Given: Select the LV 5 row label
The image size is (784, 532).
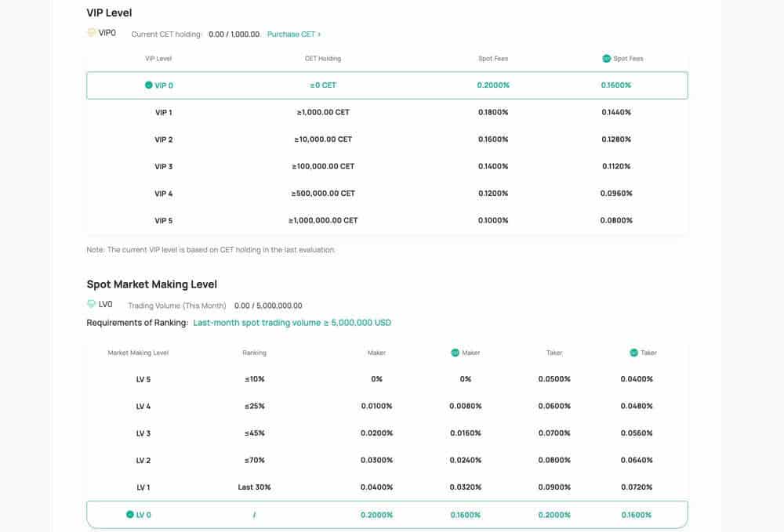Looking at the screenshot, I should pyautogui.click(x=143, y=379).
